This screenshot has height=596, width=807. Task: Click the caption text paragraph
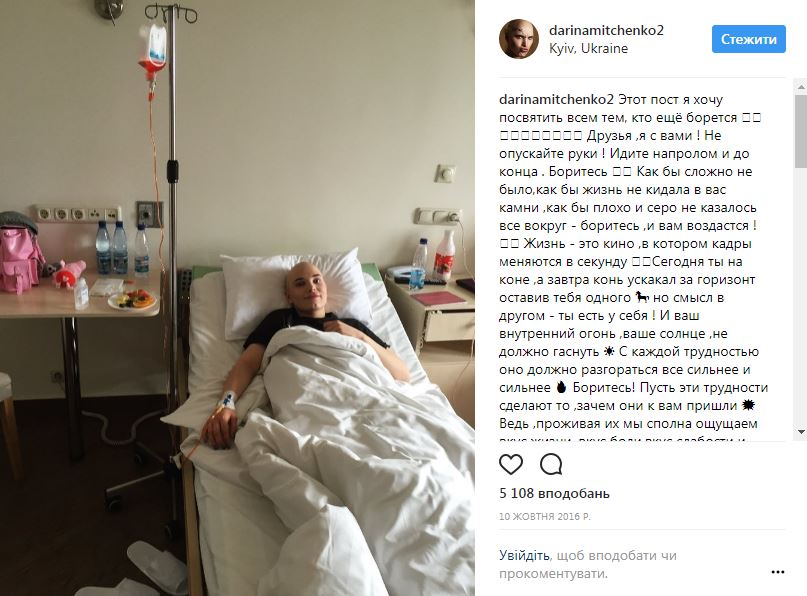[x=634, y=267]
